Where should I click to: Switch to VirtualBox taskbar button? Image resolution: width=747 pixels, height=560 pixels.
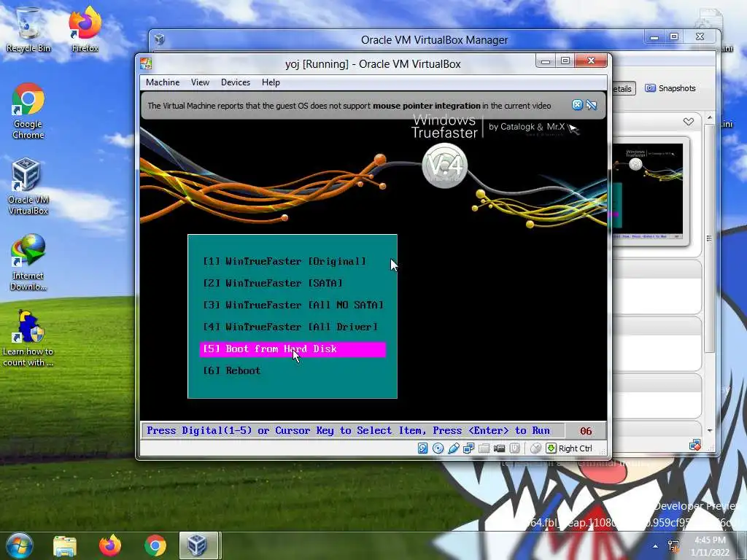[198, 545]
